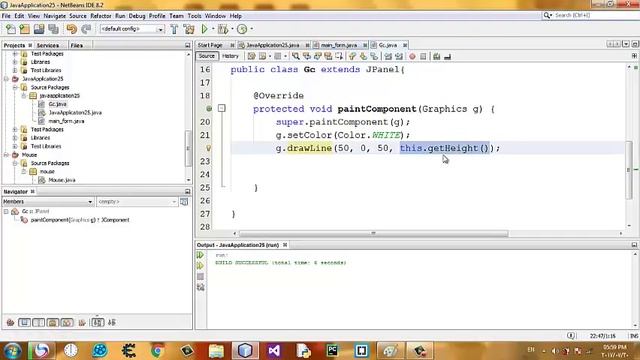The width and height of the screenshot is (640, 360).
Task: Click the Debug Project toolbar icon
Action: coord(223,29)
